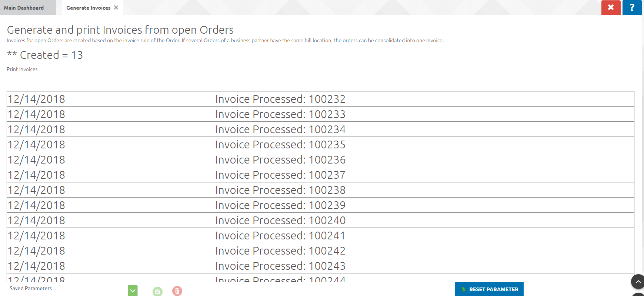Viewport: 644px width, 296px height.
Task: Open the Print Invoices link
Action: coord(22,69)
